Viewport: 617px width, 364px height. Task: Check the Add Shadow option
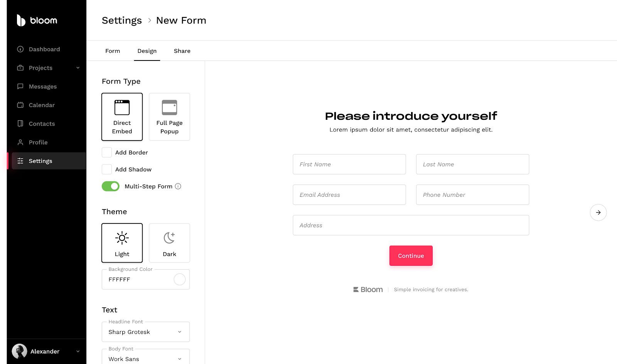coord(107,169)
